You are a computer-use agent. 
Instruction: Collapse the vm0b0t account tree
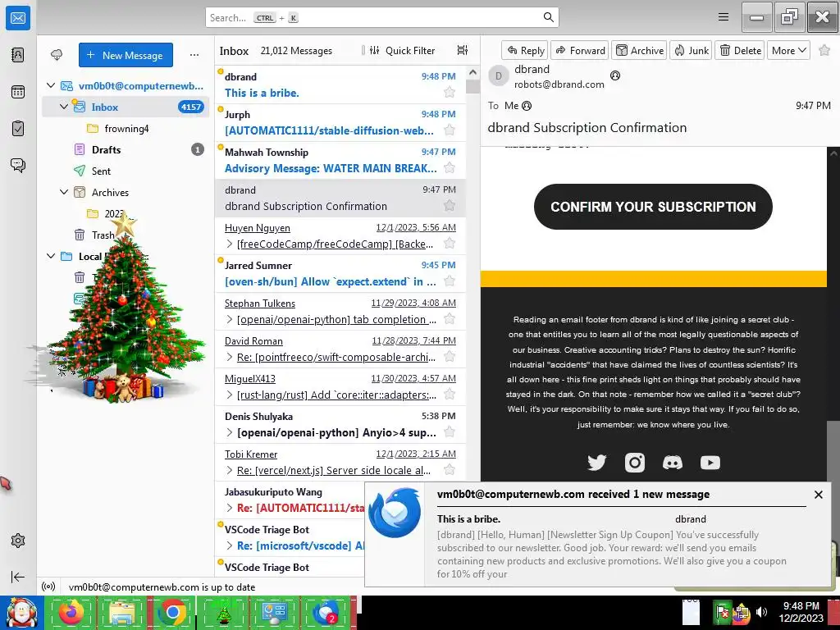(x=51, y=85)
